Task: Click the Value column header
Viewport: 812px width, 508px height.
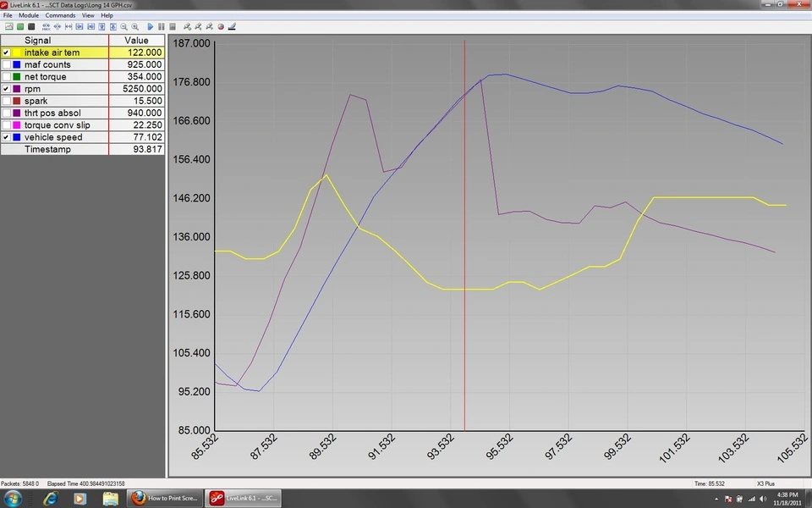Action: pyautogui.click(x=137, y=41)
